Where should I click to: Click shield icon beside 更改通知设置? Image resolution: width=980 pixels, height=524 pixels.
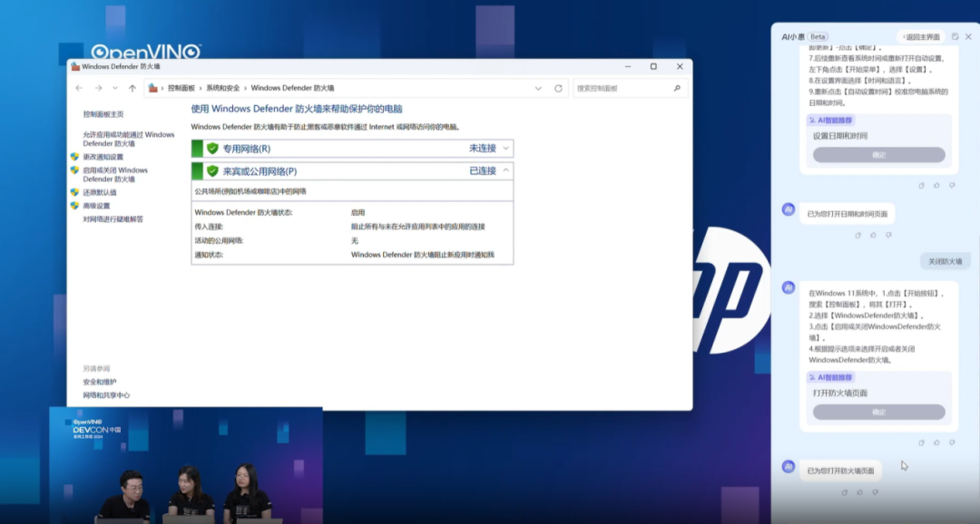(75, 157)
